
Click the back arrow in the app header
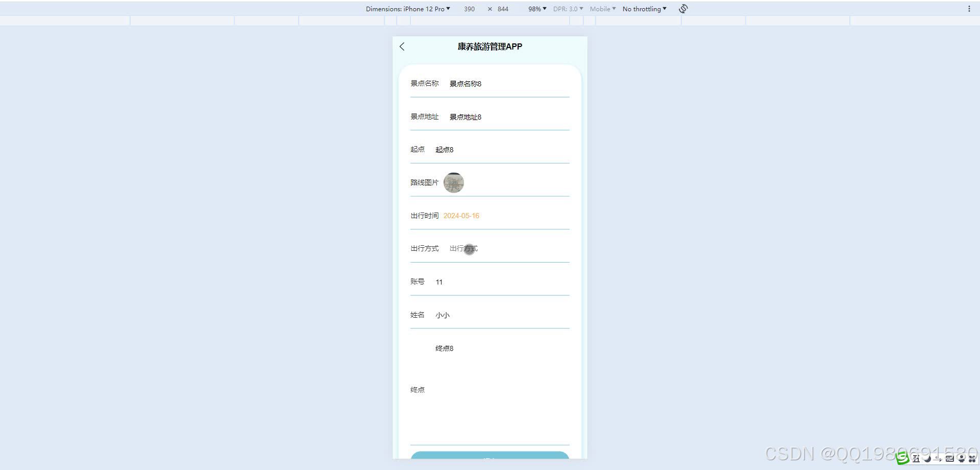(x=402, y=46)
